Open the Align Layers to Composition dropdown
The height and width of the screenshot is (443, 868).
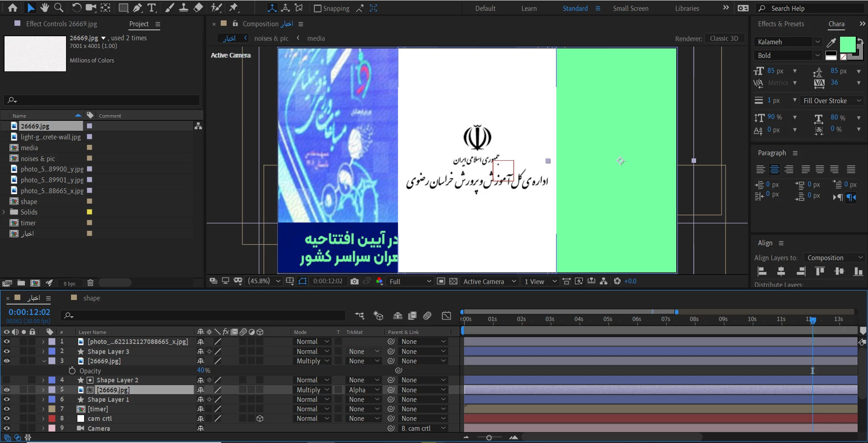pyautogui.click(x=834, y=258)
